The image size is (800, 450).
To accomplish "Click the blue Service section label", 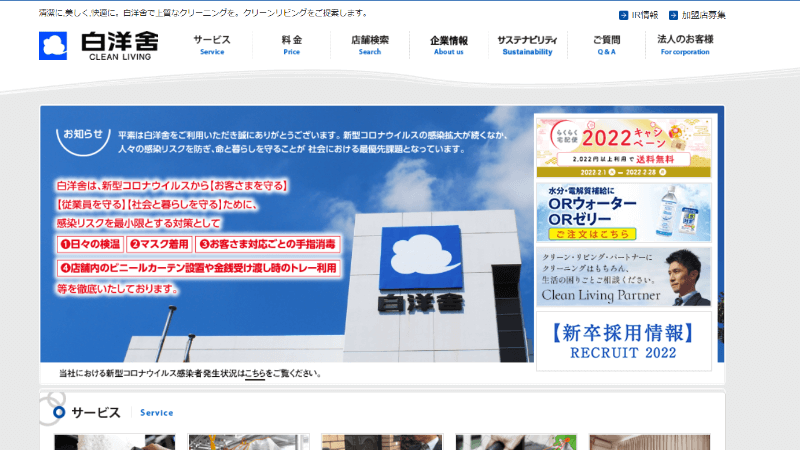I will pos(157,413).
